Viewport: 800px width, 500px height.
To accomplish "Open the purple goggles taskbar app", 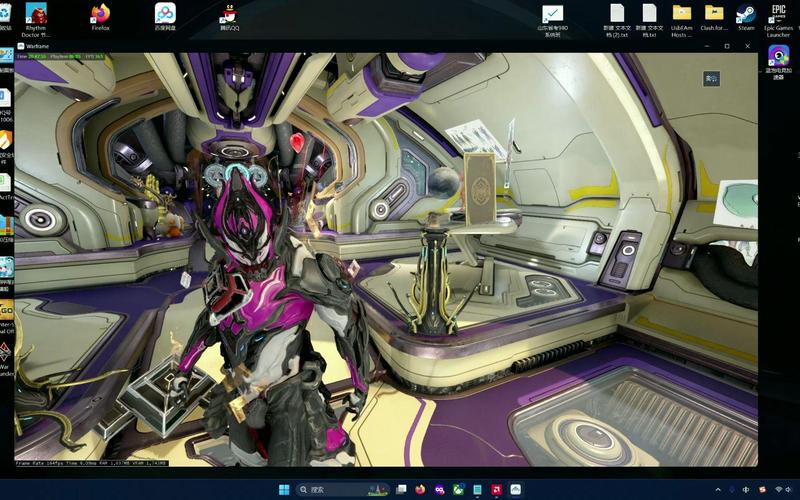I will pyautogui.click(x=439, y=490).
